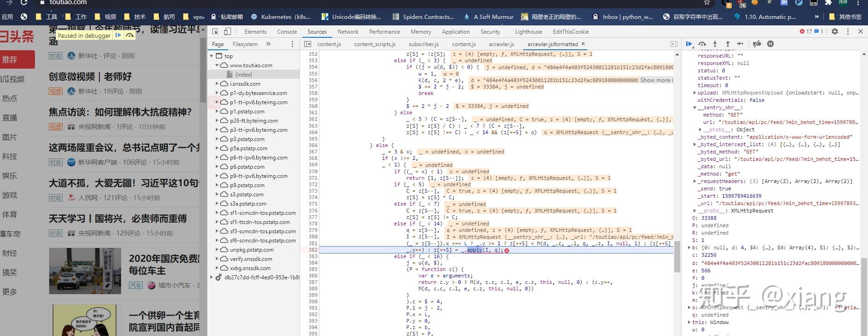868x336 pixels.
Task: Resume execution from the page overlay button
Action: 118,35
